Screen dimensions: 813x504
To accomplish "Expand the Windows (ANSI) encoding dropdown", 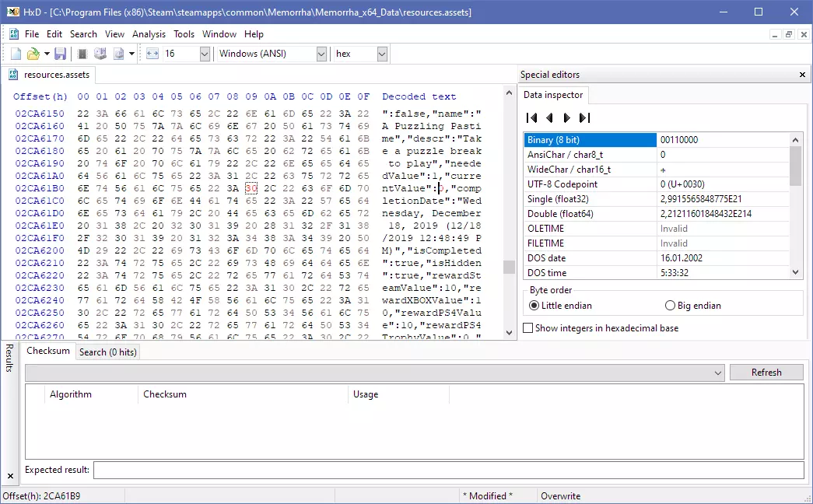I will click(321, 54).
